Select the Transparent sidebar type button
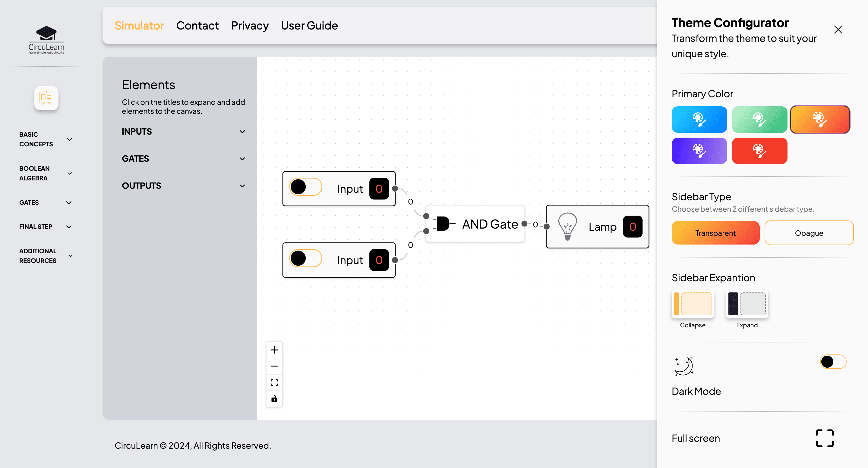868x468 pixels. 715,233
